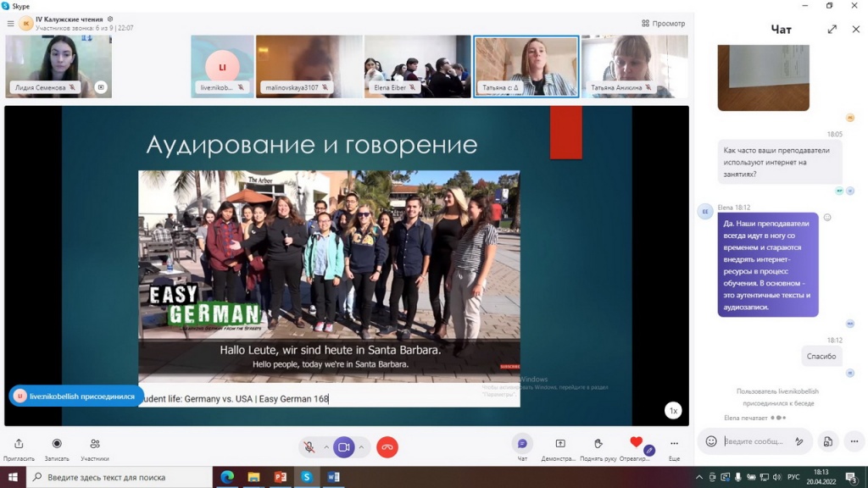Open the Просмотр view layout menu

(x=664, y=24)
